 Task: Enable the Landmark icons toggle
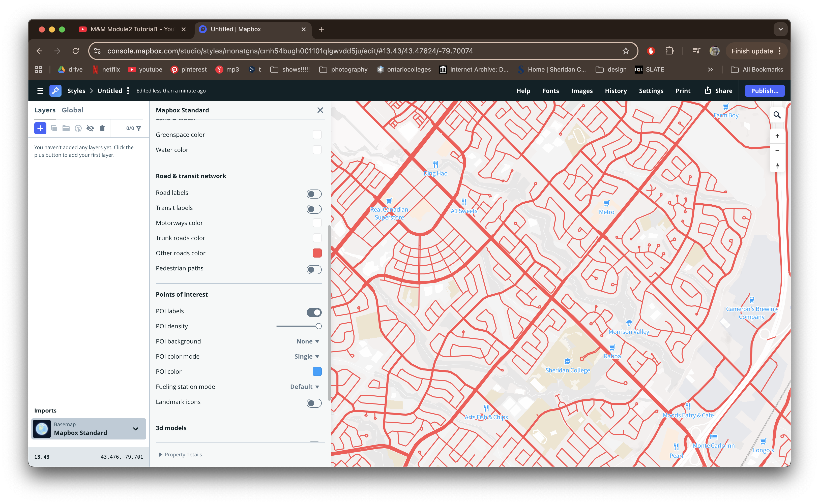[314, 403]
